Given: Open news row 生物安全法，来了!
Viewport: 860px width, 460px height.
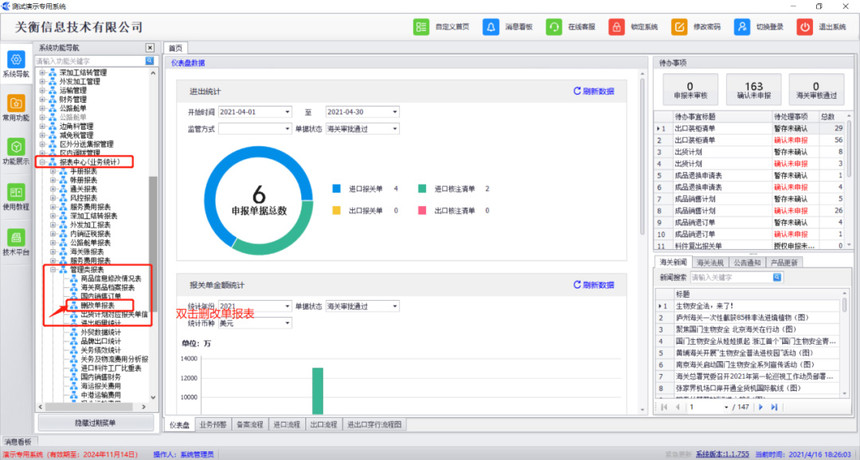Looking at the screenshot, I should (x=705, y=306).
